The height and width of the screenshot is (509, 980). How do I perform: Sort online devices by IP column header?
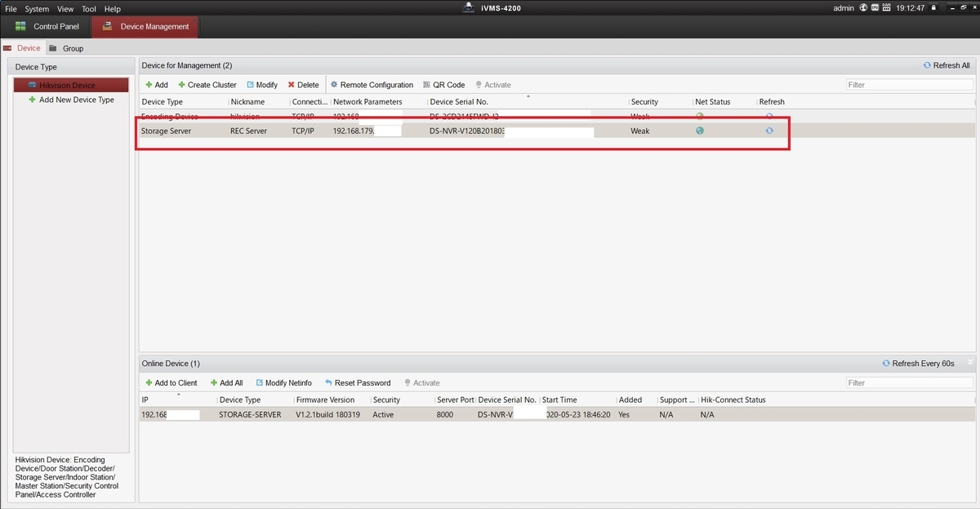click(x=145, y=400)
